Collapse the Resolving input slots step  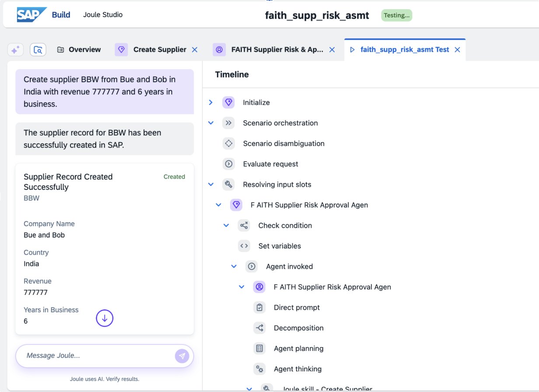[x=211, y=185]
